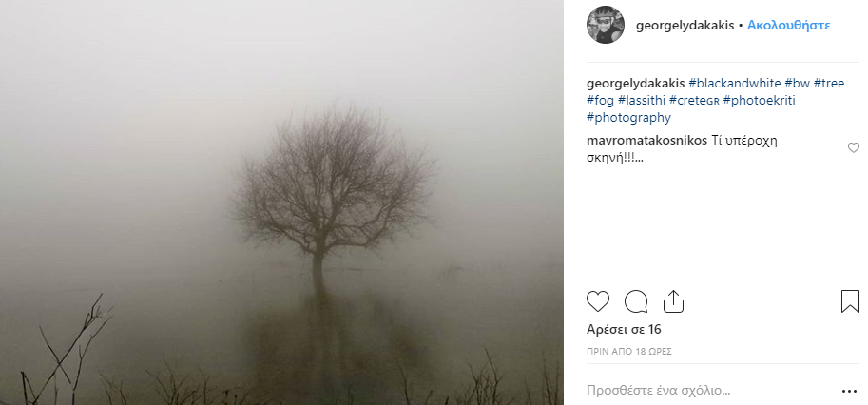This screenshot has width=868, height=405.
Task: Open the #lassithi hashtag
Action: click(641, 100)
